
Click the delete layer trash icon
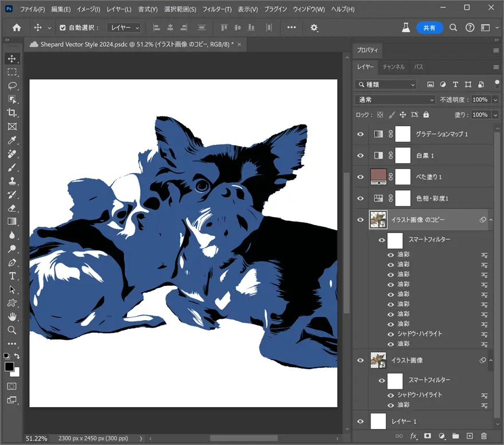(484, 436)
